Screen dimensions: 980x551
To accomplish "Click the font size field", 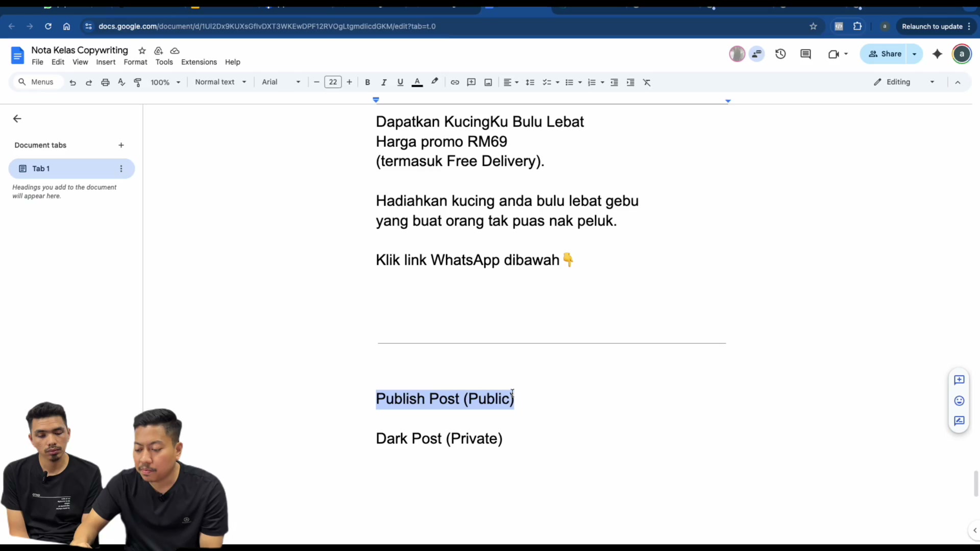I will tap(333, 82).
